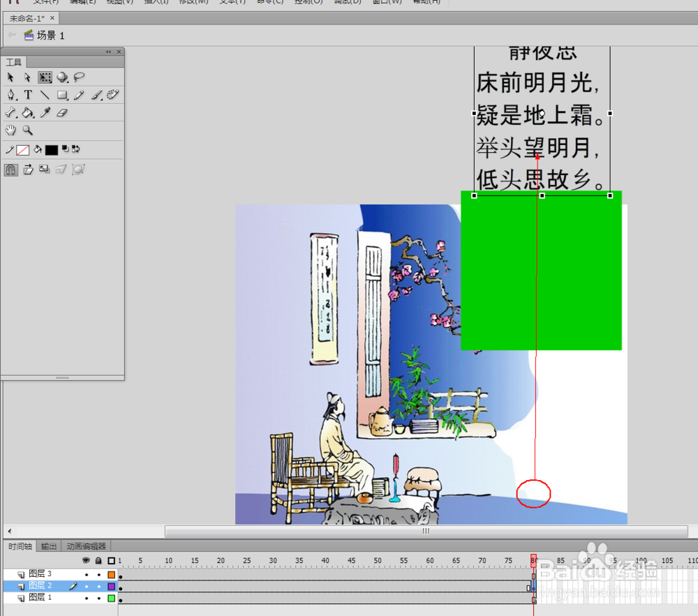698x616 pixels.
Task: Click the Scene 1 clapperboard icon
Action: point(29,35)
